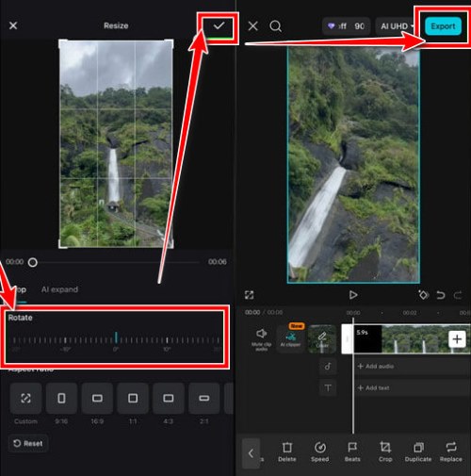Click the text T track icon
The width and height of the screenshot is (471, 476).
[x=328, y=388]
